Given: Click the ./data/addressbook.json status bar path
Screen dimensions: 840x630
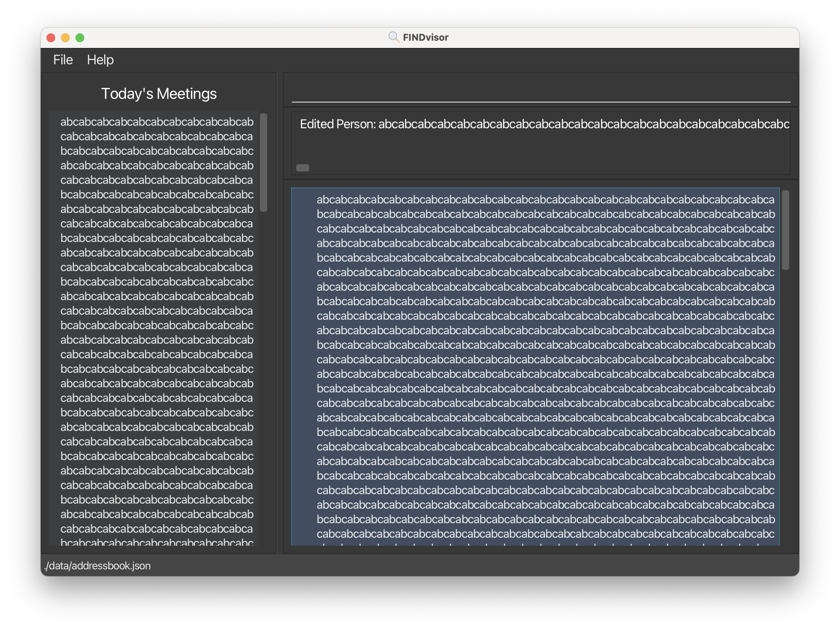Looking at the screenshot, I should (98, 566).
